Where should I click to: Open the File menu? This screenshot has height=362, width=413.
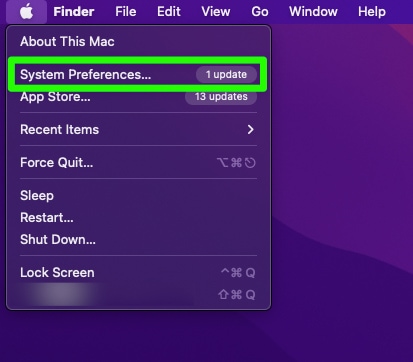pyautogui.click(x=126, y=12)
